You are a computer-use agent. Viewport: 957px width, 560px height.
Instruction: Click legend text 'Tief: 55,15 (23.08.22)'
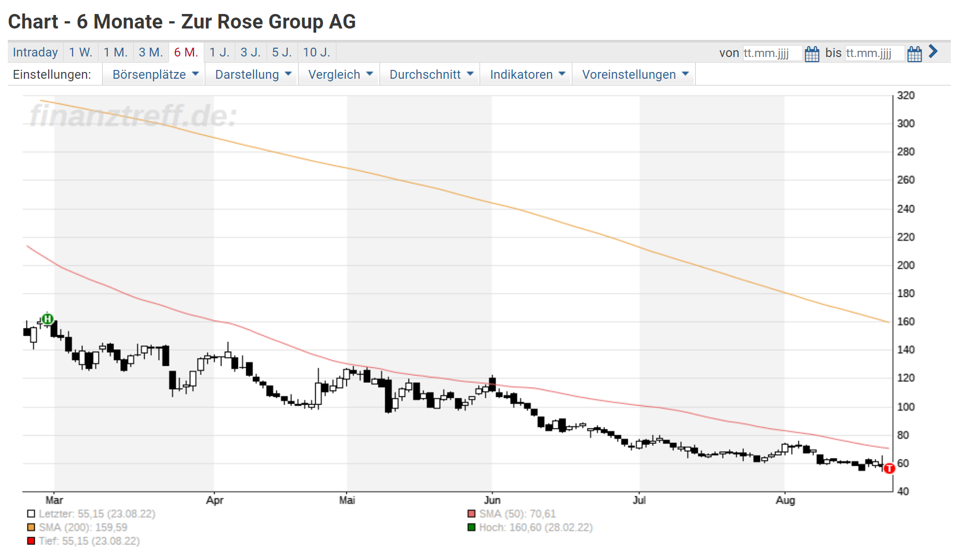[x=89, y=541]
